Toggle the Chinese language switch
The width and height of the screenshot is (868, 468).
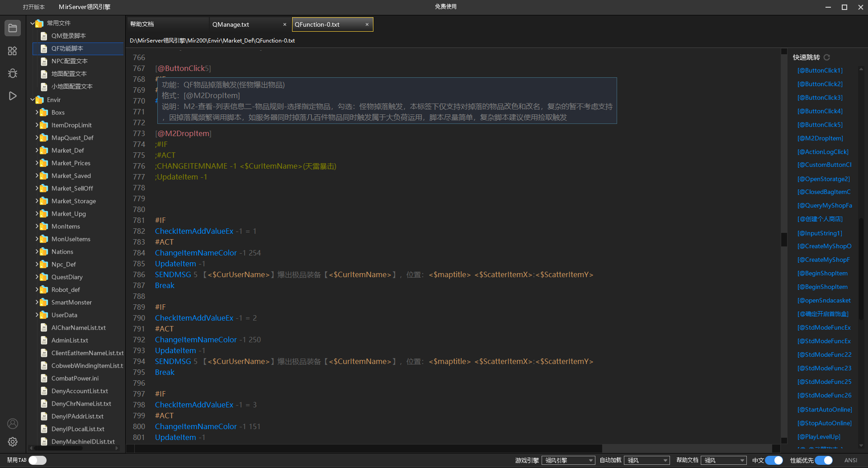(x=774, y=460)
